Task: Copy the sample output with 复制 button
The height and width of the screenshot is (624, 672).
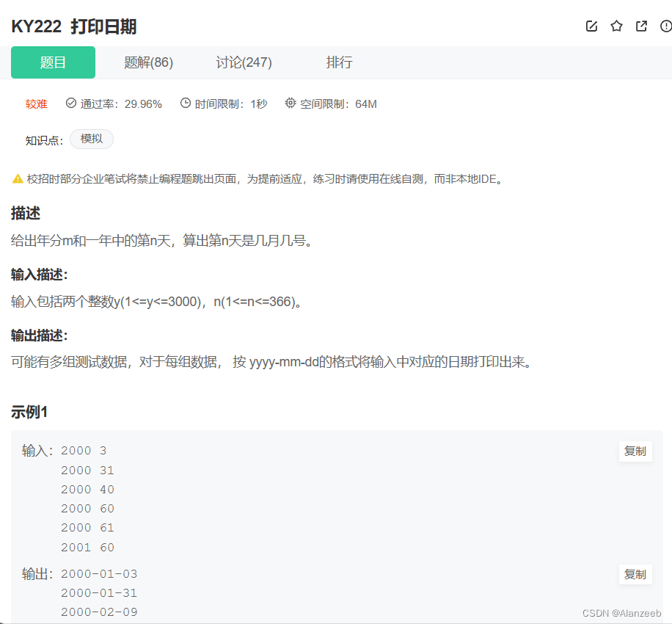Action: click(x=635, y=575)
